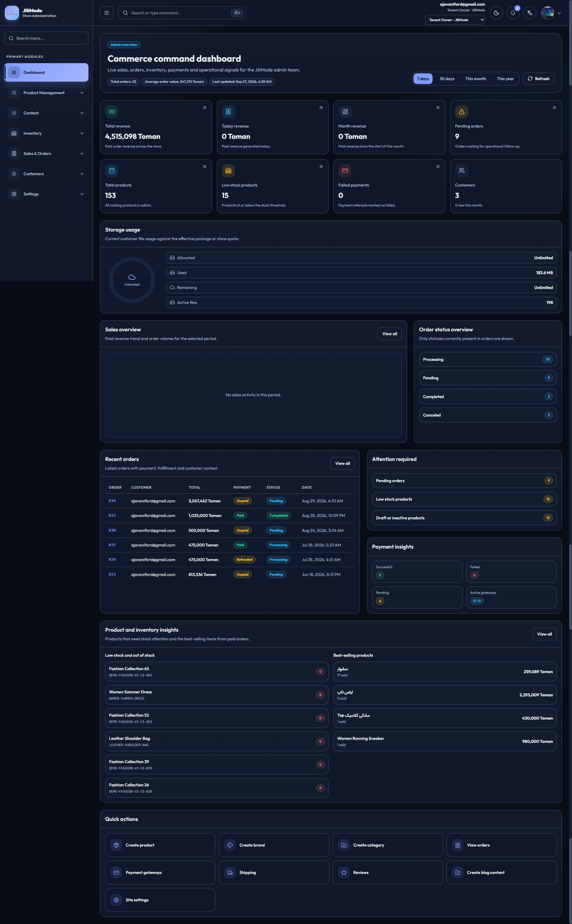Expand Inventory sidebar menu

46,133
